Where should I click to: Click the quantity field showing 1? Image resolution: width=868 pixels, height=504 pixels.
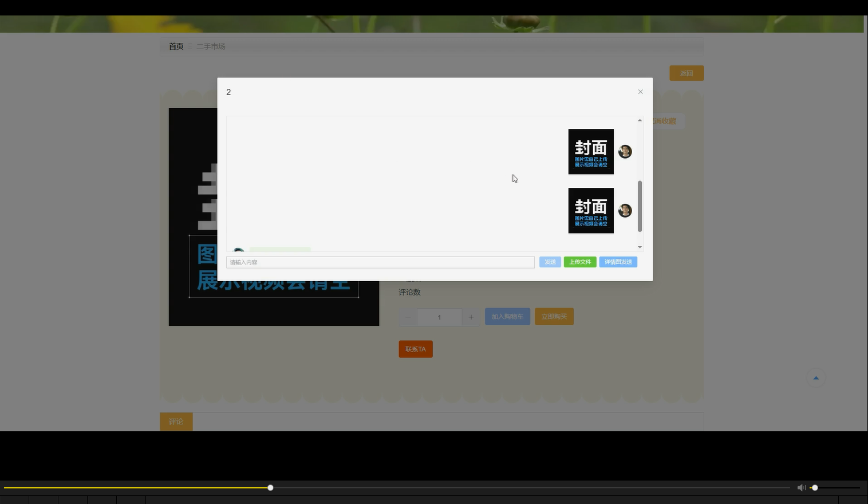439,317
